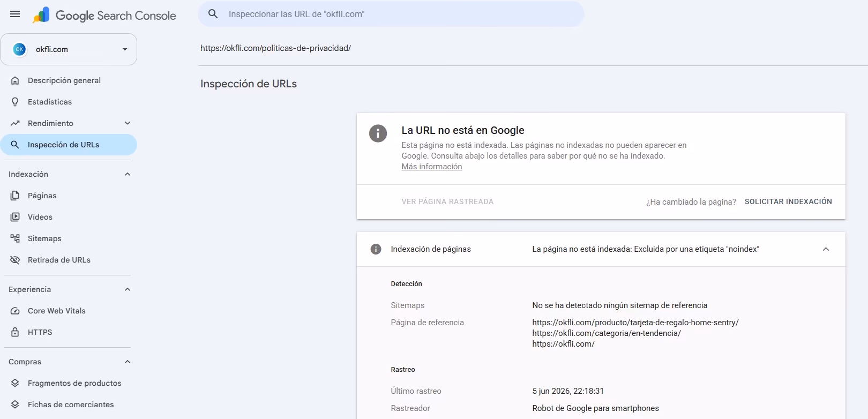Click the Estadísticas lightbulb icon
The width and height of the screenshot is (868, 419).
coord(15,102)
